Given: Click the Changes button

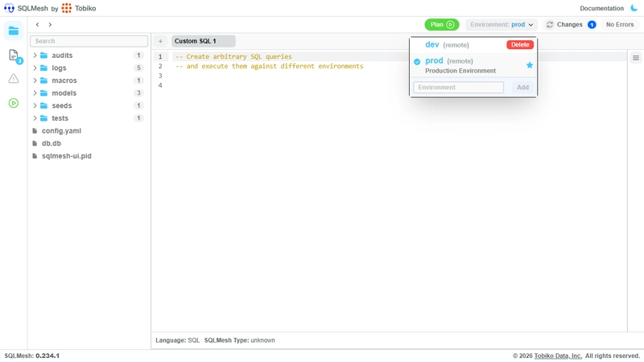Looking at the screenshot, I should point(570,25).
